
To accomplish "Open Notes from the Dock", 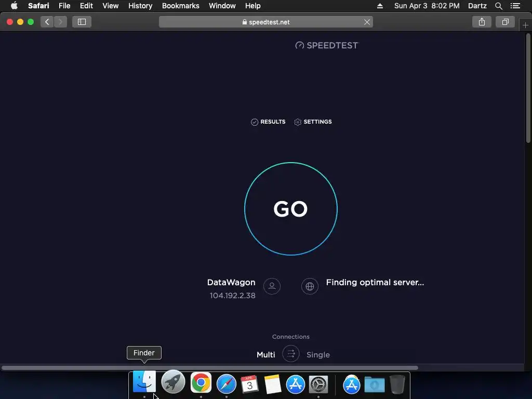I will click(x=272, y=384).
